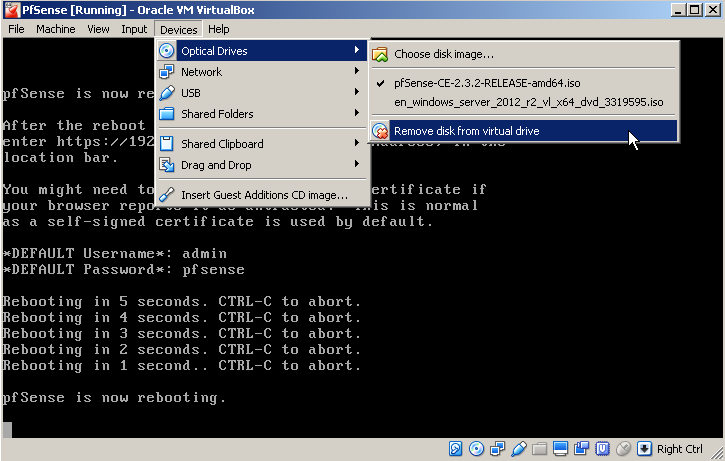Click the window resize grip corner
Image resolution: width=725 pixels, height=461 pixels.
(717, 453)
